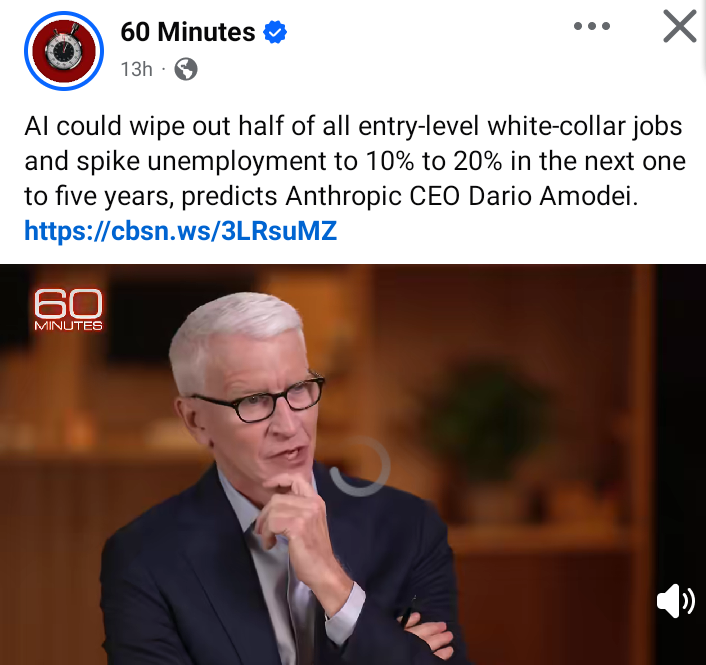Follow the cbsn.ws/3LRsuMZ link
The width and height of the screenshot is (706, 665).
[181, 231]
